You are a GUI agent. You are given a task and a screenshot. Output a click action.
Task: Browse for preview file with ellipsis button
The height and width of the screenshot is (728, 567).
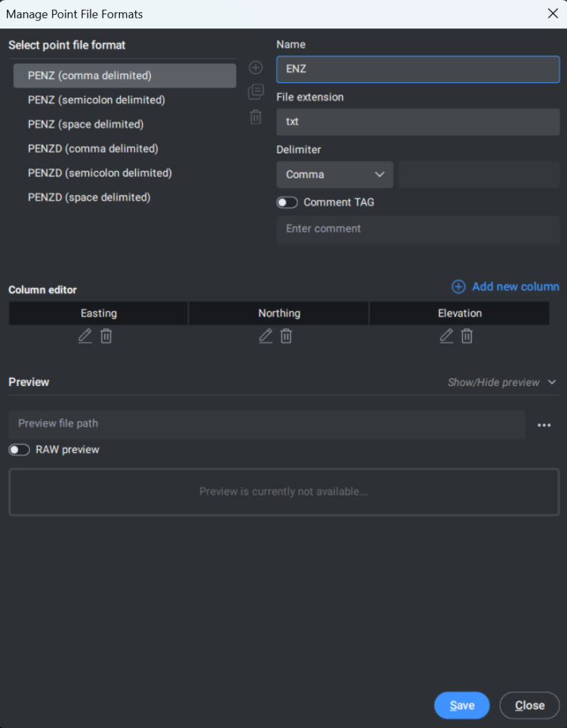[544, 425]
